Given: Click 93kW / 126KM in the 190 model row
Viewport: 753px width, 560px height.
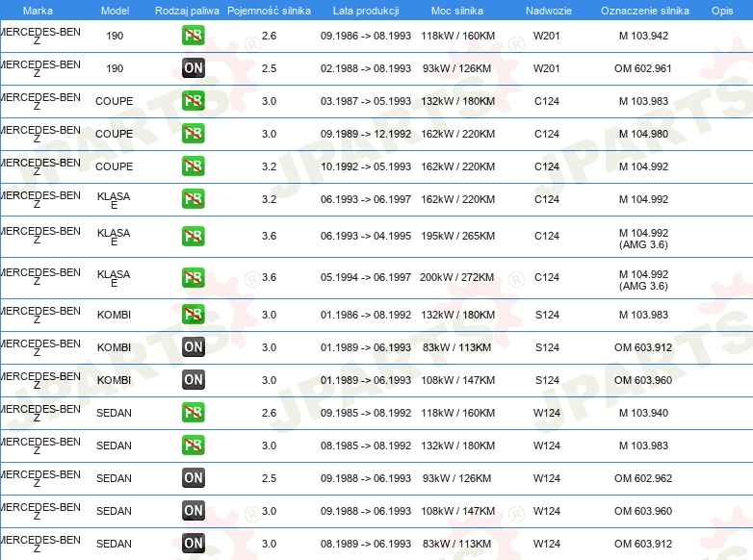Looking at the screenshot, I should click(x=456, y=68).
